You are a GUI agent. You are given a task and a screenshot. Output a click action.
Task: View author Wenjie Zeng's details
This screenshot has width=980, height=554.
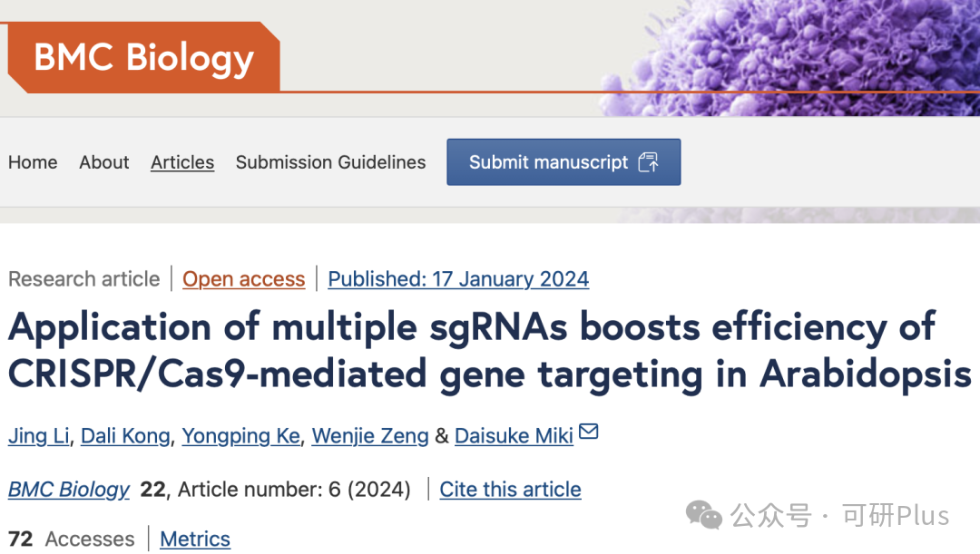(370, 436)
